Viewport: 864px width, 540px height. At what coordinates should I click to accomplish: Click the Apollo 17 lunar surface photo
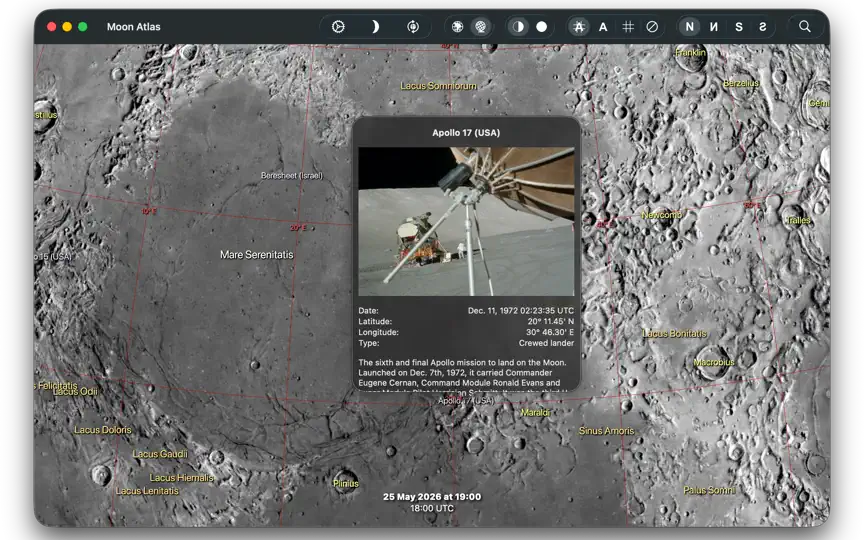(466, 222)
